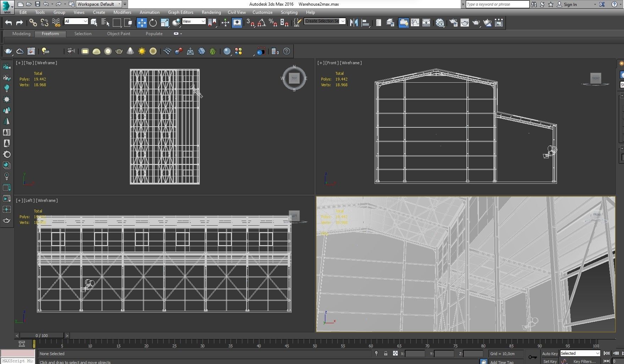Screen dimensions: 624x364
Task: Click the Mirror tool icon
Action: pos(354,23)
